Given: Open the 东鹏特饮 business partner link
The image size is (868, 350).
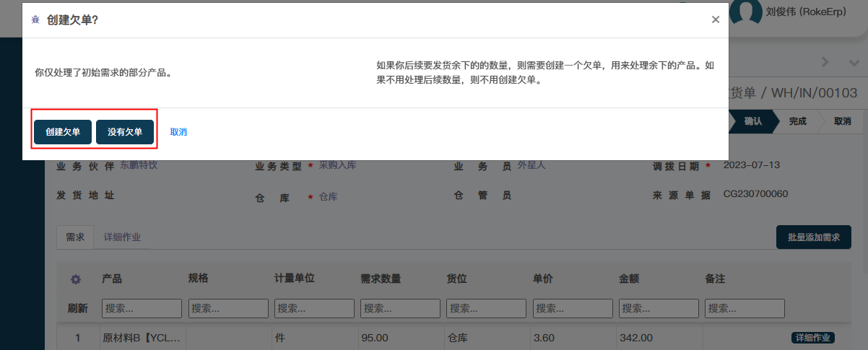Looking at the screenshot, I should pyautogui.click(x=138, y=165).
